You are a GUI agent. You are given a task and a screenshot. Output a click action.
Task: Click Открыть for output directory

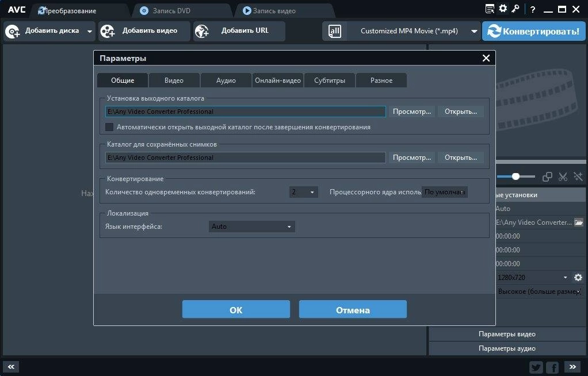pos(461,112)
